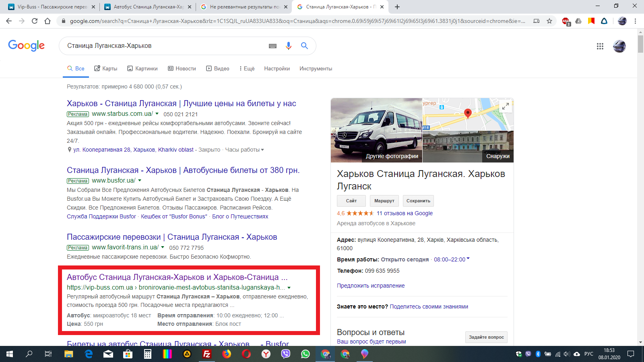The image size is (644, 362).
Task: Click the blue triangle extension icon
Action: [x=604, y=21]
